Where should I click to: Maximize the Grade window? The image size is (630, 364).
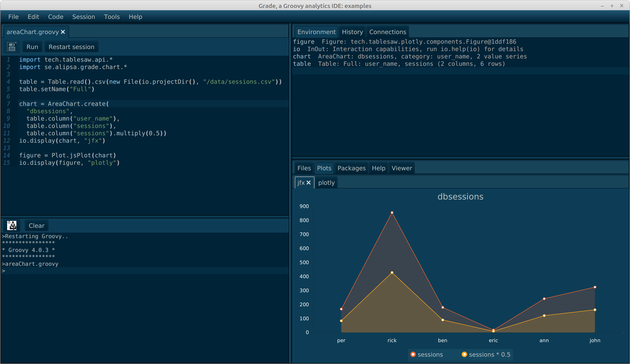point(612,6)
